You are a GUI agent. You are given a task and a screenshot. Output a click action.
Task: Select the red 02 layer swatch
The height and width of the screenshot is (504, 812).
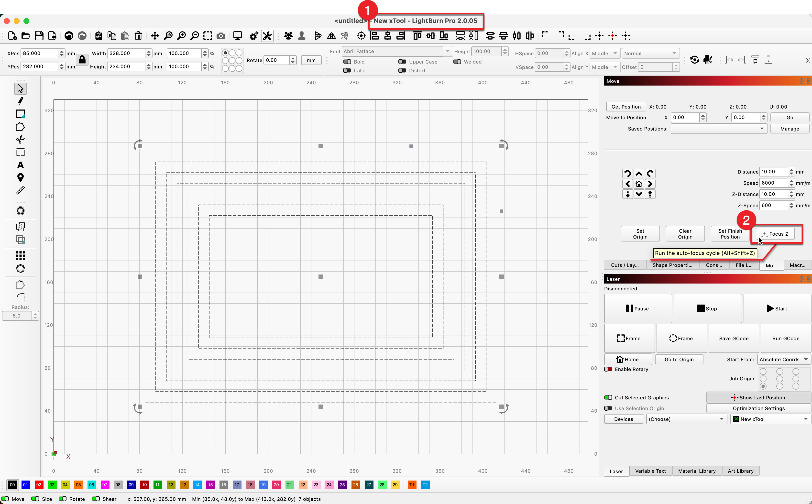click(x=39, y=485)
